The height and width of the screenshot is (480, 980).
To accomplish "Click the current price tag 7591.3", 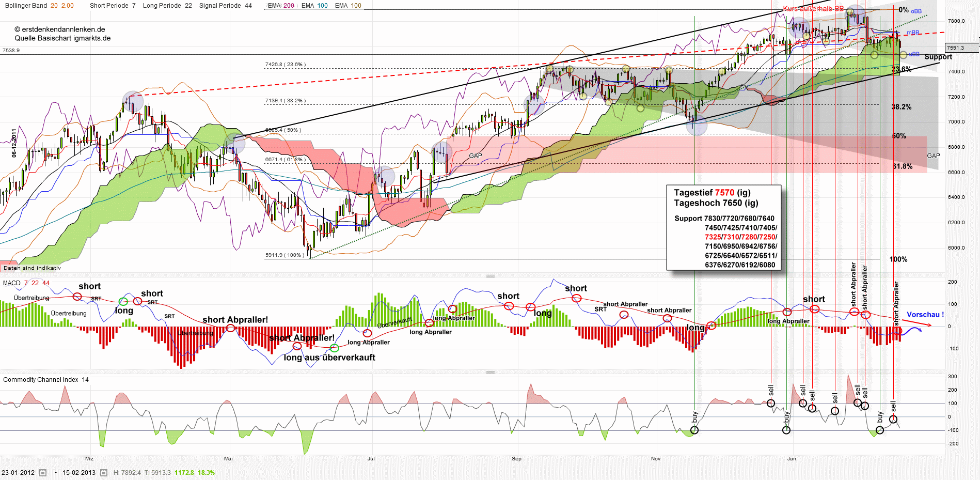I will click(961, 48).
